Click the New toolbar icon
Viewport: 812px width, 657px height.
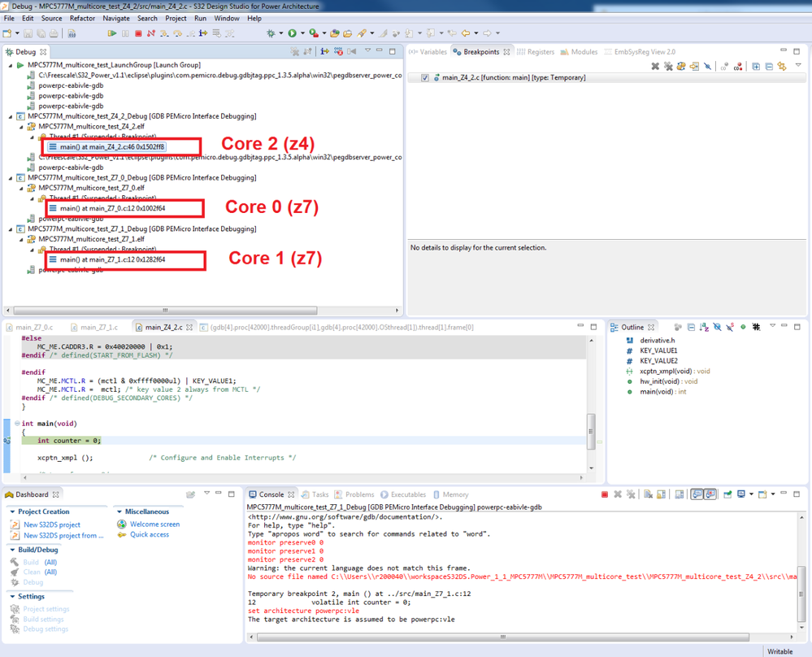(7, 33)
